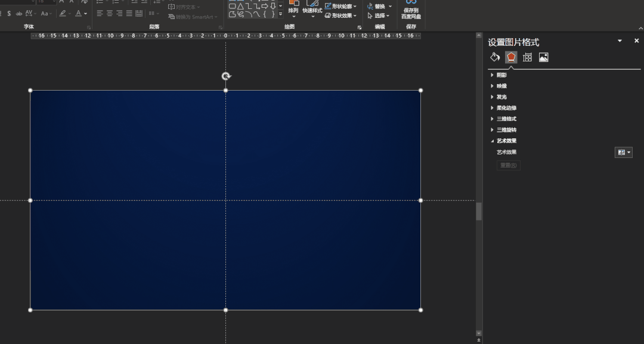Close the 设置图片格式 pane
The image size is (644, 344).
coord(636,41)
